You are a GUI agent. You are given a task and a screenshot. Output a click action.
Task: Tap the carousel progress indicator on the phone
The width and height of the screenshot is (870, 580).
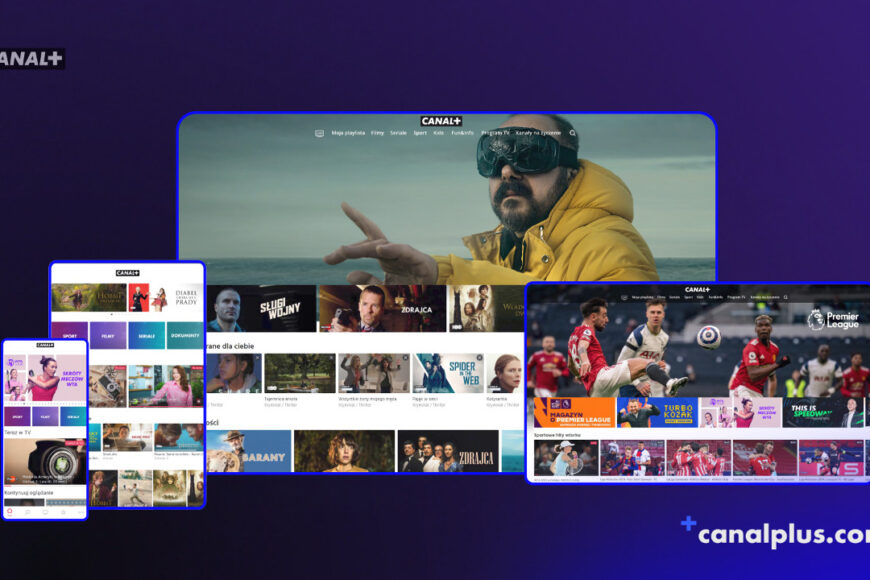pyautogui.click(x=44, y=401)
